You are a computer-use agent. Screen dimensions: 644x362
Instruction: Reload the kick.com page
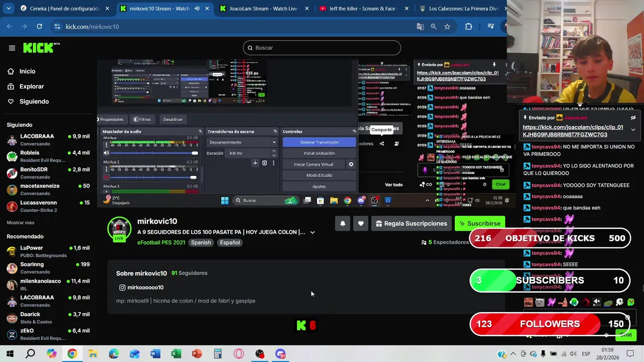(39, 27)
